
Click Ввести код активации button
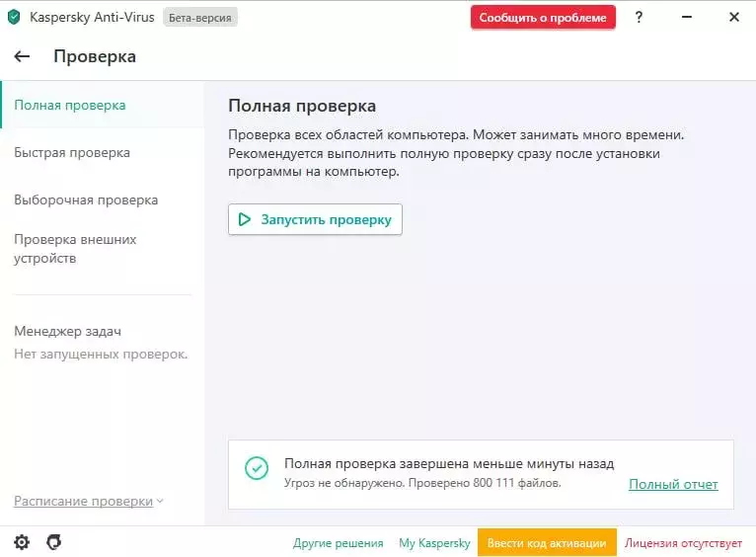tap(547, 542)
